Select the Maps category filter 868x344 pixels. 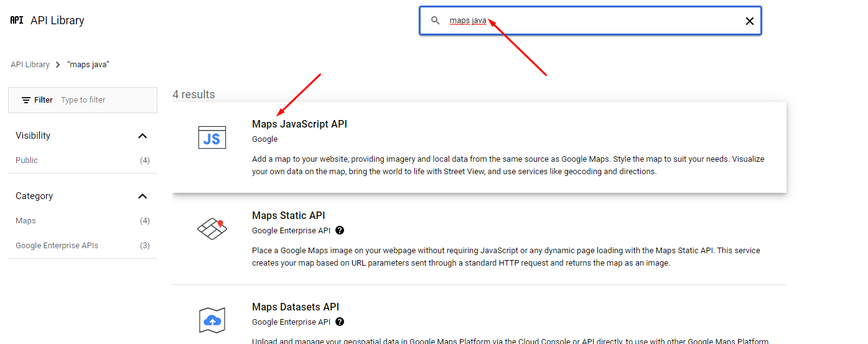[26, 221]
